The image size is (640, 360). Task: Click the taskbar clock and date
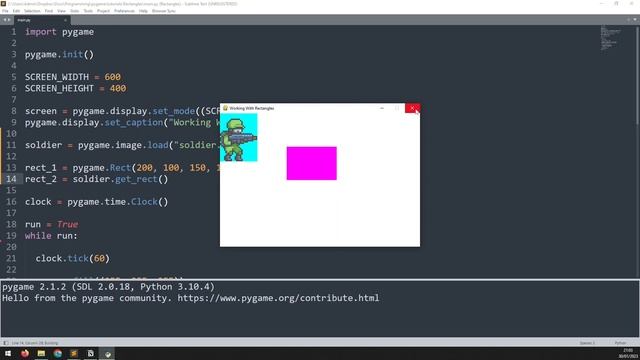tap(628, 353)
